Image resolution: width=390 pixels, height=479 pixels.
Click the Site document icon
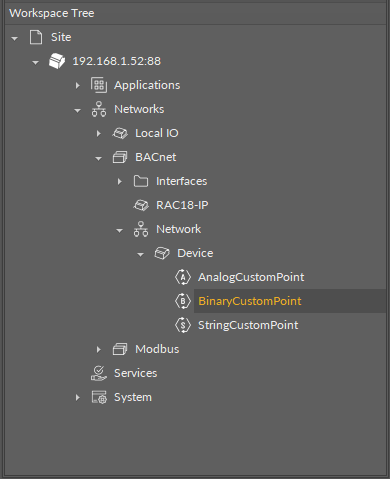click(36, 37)
